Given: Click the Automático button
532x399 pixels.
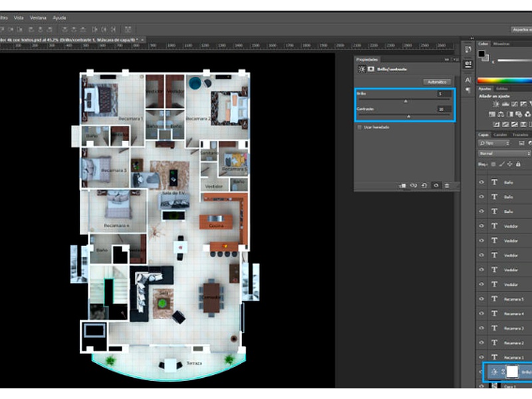Looking at the screenshot, I should point(437,82).
